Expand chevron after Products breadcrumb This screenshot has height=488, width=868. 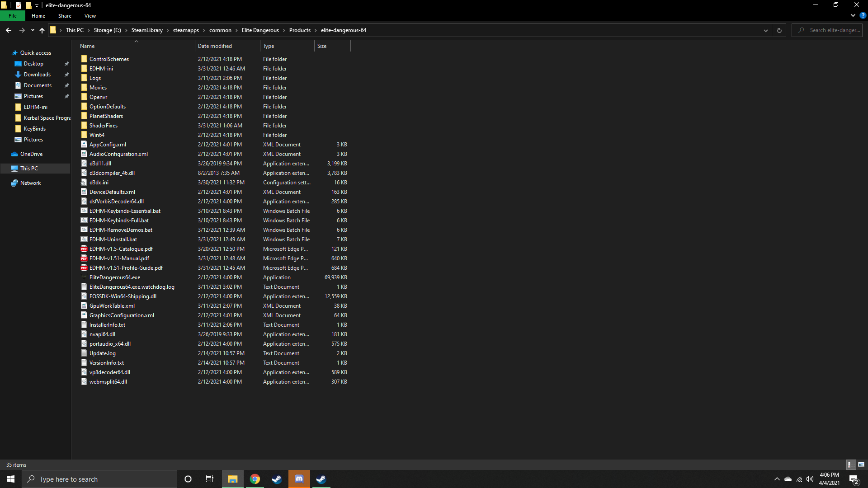[316, 30]
